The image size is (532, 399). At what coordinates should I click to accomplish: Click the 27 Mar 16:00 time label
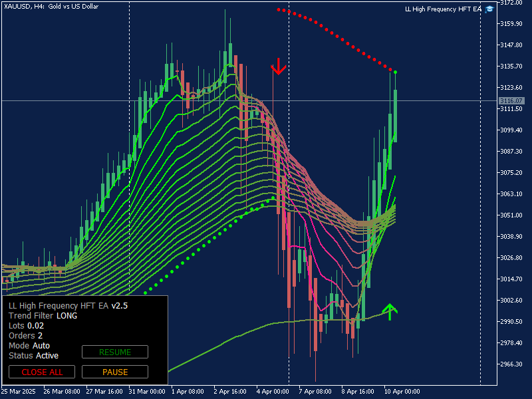coord(104,392)
